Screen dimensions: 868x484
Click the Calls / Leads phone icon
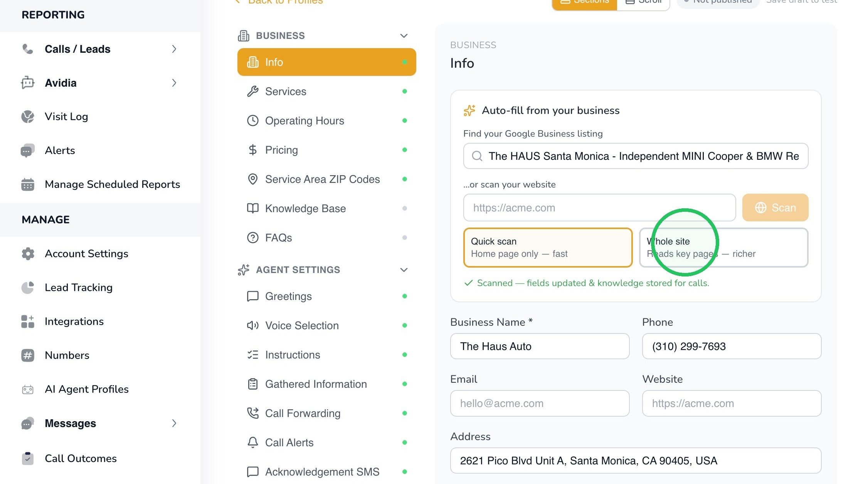(27, 49)
